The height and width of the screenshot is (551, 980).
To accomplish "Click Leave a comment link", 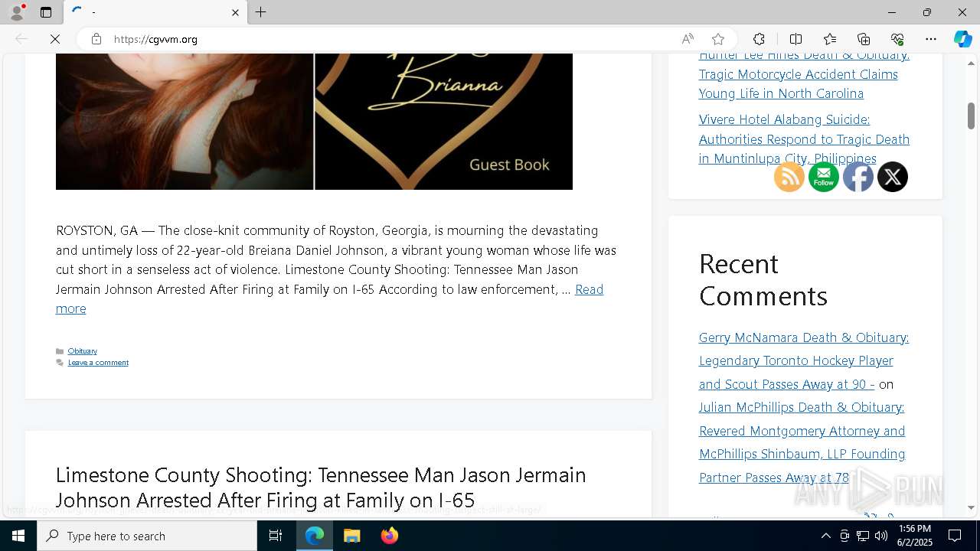I will click(98, 363).
